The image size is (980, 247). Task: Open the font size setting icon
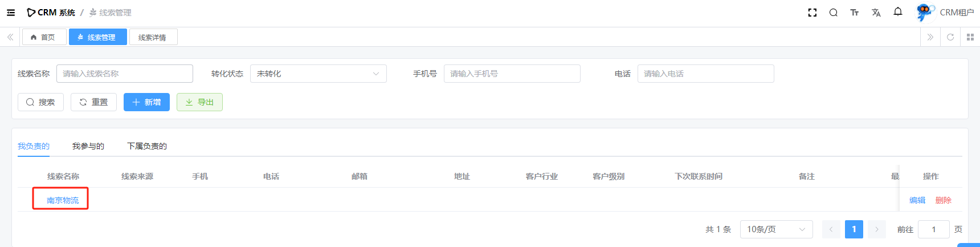tap(854, 13)
